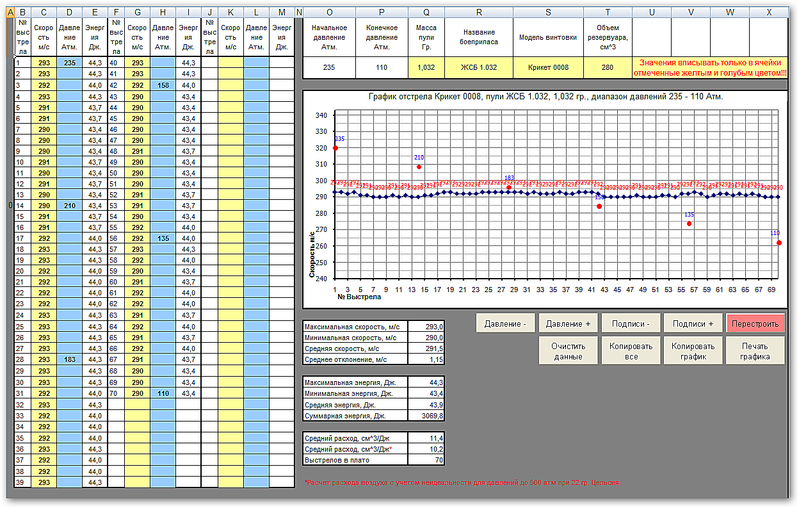Click the Копировать график button

693,351
